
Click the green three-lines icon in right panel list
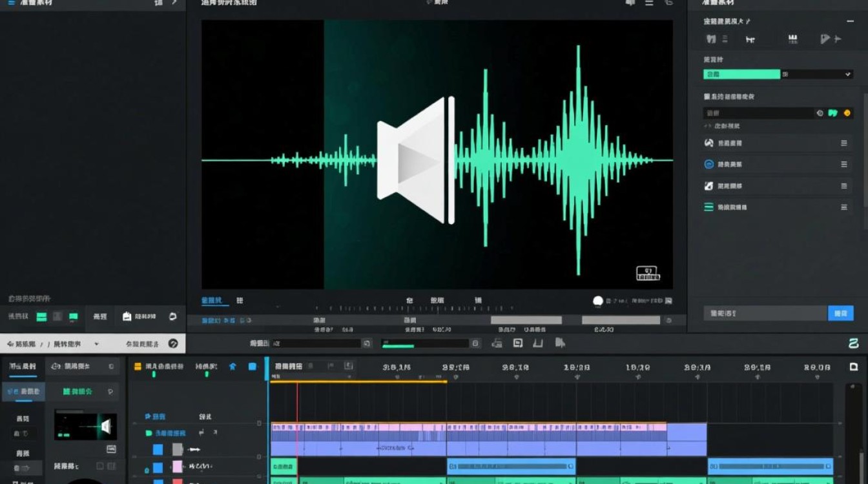point(708,207)
